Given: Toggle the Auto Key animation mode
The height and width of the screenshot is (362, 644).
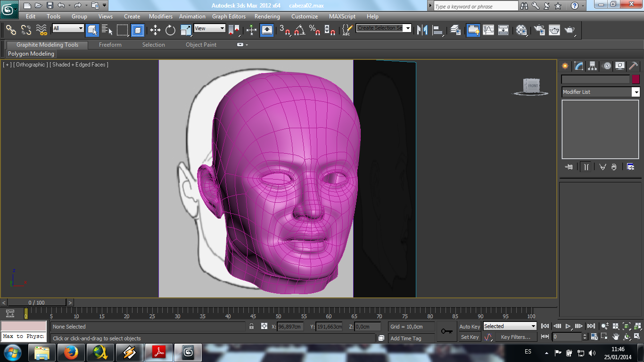Looking at the screenshot, I should (x=470, y=327).
